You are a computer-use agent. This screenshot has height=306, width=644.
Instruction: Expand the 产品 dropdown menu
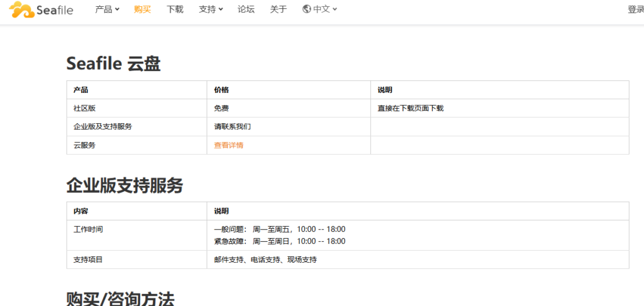(107, 9)
